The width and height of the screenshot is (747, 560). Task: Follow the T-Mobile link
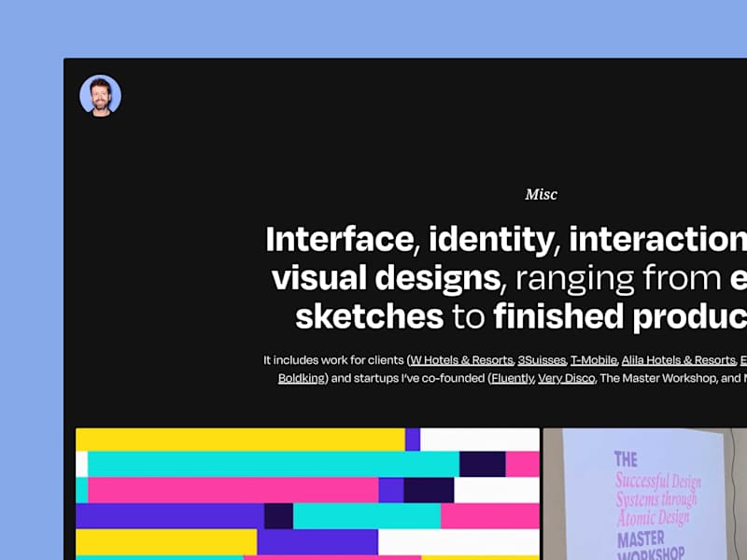pos(594,360)
